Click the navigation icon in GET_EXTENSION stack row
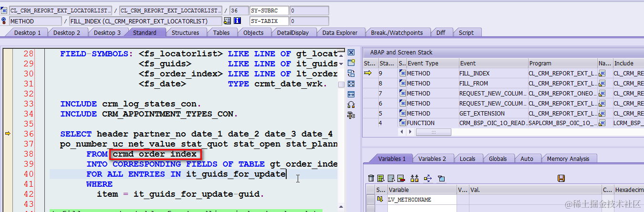644x212 pixels. [602, 113]
